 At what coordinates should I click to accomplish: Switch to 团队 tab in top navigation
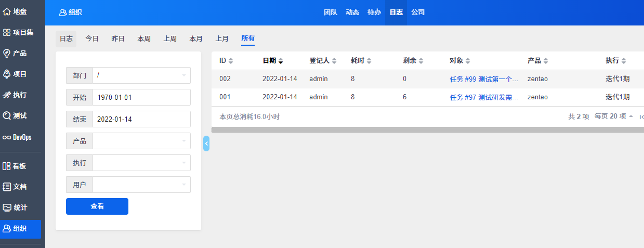point(331,12)
